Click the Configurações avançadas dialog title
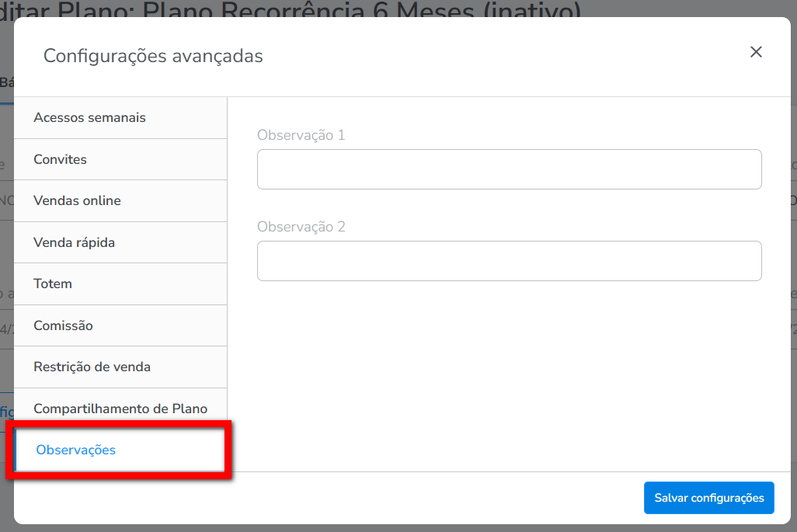Viewport: 797px width, 532px height. pyautogui.click(x=153, y=56)
